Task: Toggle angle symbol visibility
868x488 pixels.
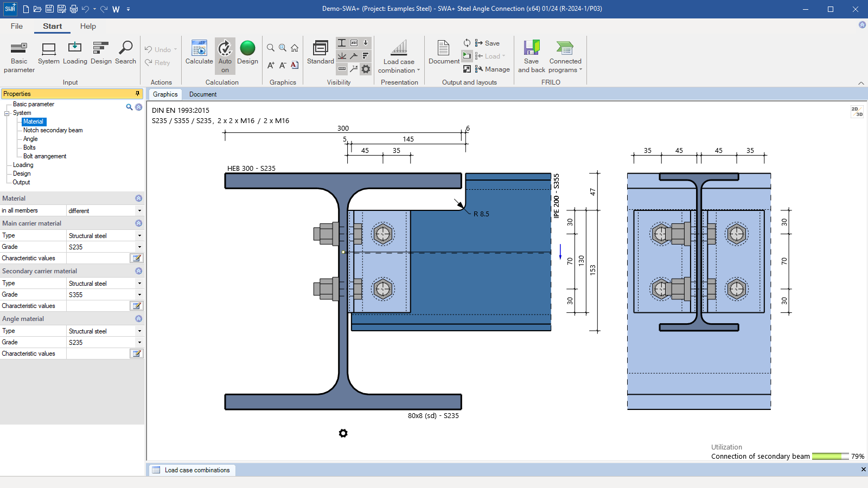Action: [354, 56]
